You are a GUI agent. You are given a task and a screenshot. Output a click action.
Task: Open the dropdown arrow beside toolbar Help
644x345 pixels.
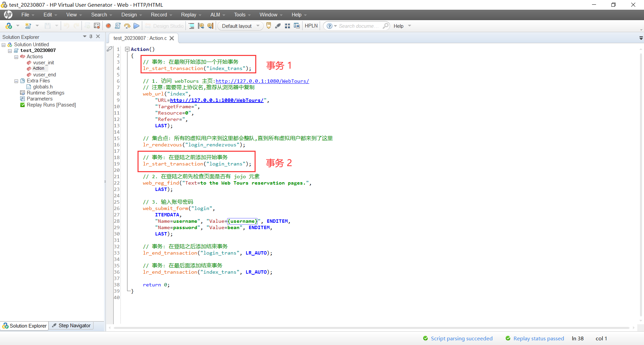tap(410, 26)
